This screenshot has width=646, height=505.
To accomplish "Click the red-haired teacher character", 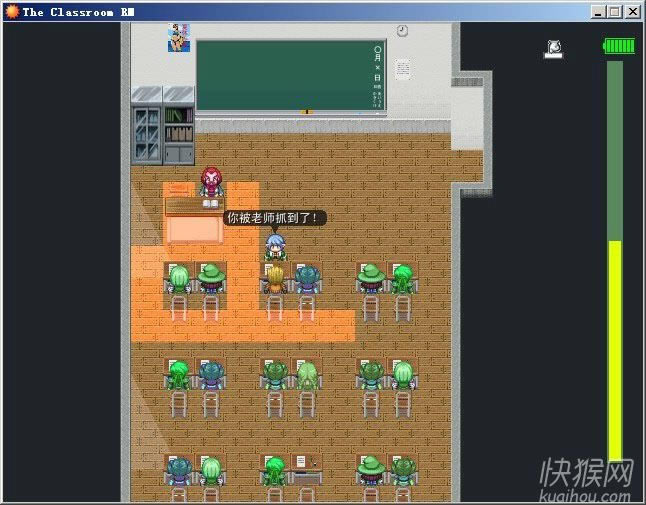I will (x=210, y=182).
